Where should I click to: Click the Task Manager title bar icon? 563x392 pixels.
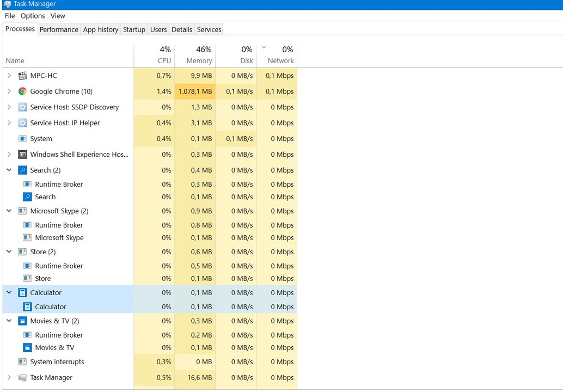[x=7, y=4]
